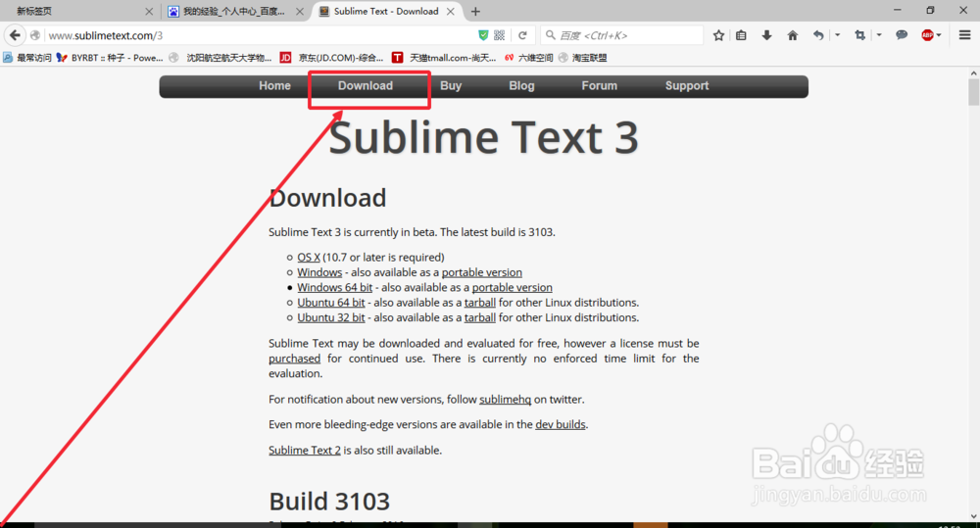The height and width of the screenshot is (528, 980).
Task: Expand dropdown next to the undo arrow
Action: (x=838, y=35)
